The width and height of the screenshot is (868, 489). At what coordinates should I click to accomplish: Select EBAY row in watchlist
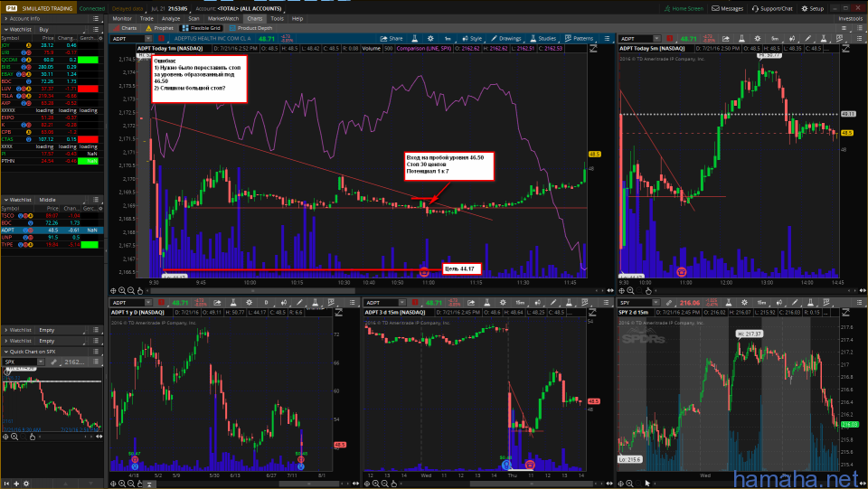(52, 74)
